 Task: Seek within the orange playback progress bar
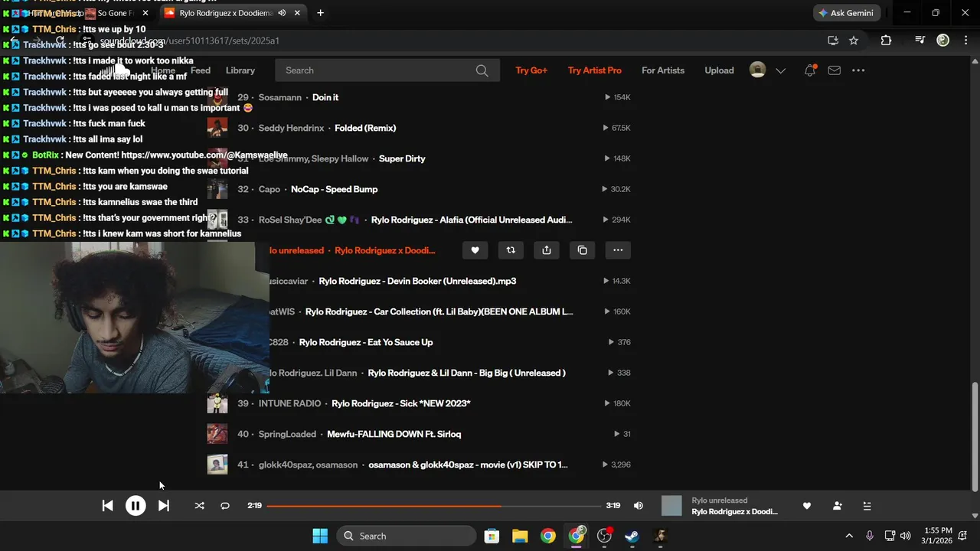[x=433, y=506]
